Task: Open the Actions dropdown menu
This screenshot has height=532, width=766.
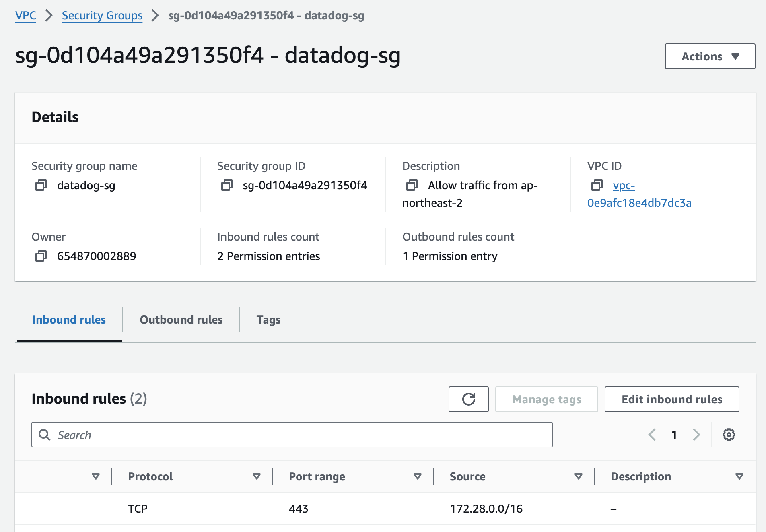Action: click(x=710, y=56)
